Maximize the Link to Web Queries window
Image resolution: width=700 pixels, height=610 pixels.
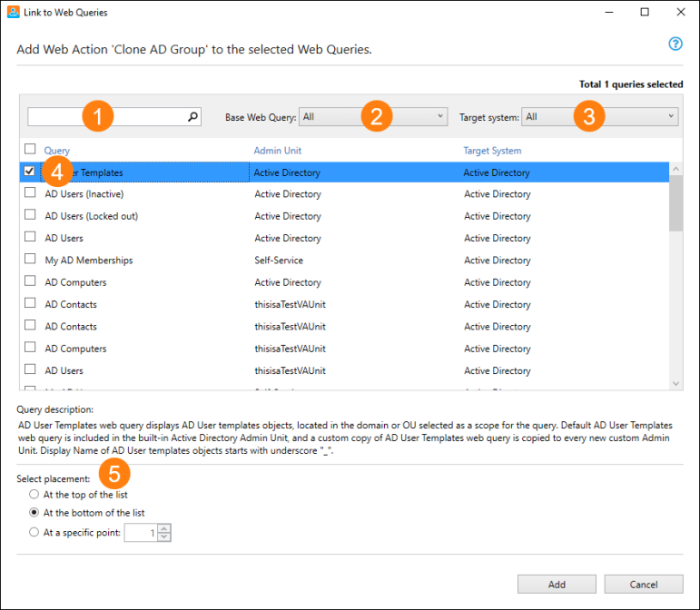(x=645, y=12)
